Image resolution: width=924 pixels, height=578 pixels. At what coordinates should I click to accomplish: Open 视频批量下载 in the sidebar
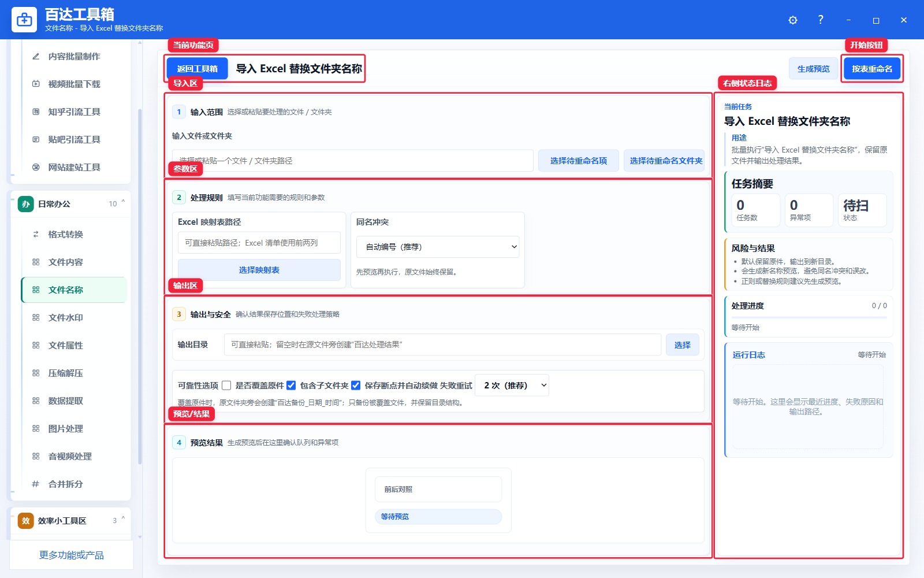tap(74, 84)
